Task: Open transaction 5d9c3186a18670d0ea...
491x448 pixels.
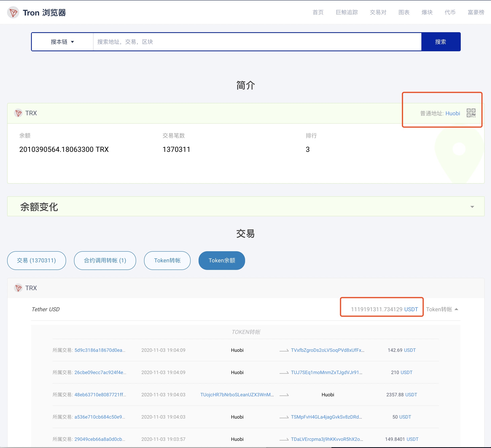Action: point(100,350)
